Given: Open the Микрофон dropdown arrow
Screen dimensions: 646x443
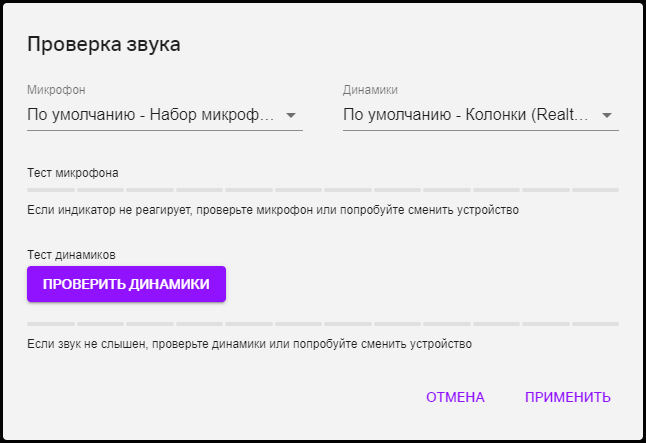Looking at the screenshot, I should pos(291,115).
